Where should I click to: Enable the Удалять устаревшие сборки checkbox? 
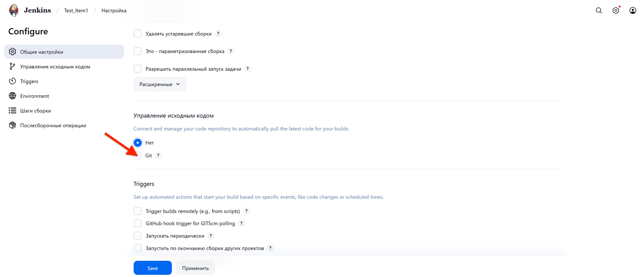pyautogui.click(x=138, y=34)
